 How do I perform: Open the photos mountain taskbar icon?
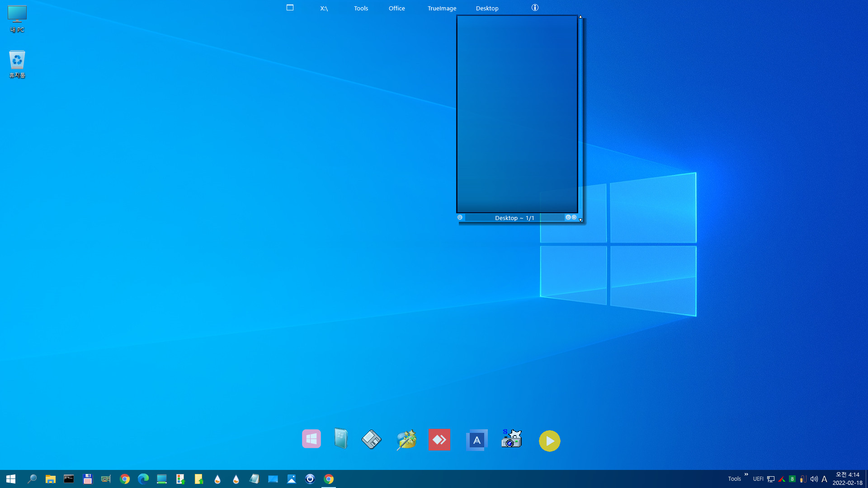click(291, 479)
